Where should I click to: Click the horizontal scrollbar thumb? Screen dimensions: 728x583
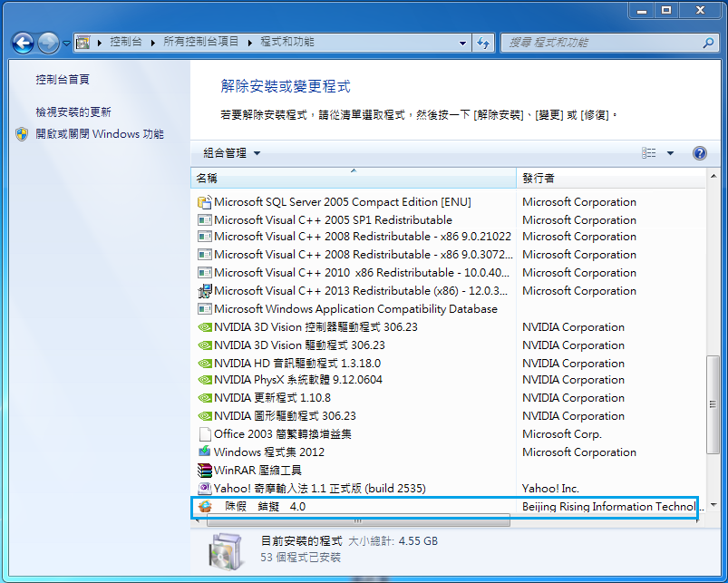pyautogui.click(x=358, y=521)
